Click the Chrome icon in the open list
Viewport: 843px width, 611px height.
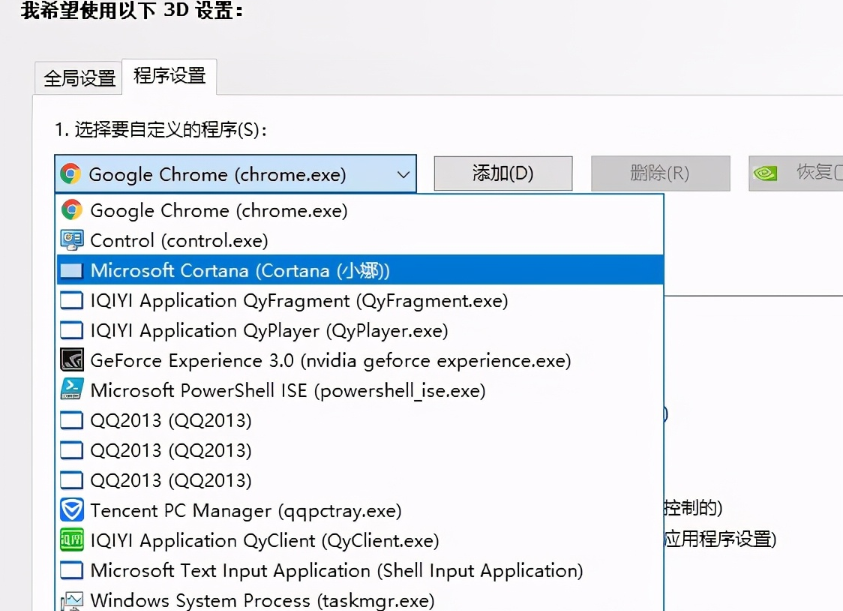pyautogui.click(x=72, y=210)
